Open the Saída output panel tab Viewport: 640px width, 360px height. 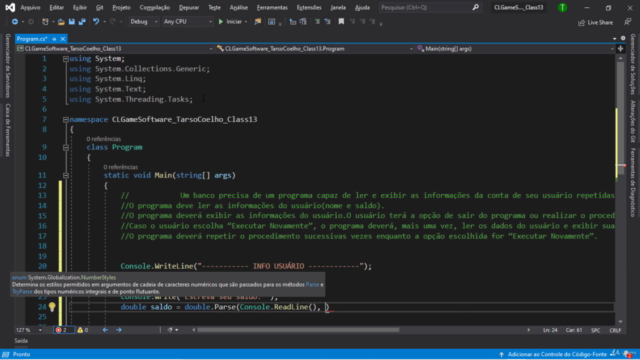21,340
